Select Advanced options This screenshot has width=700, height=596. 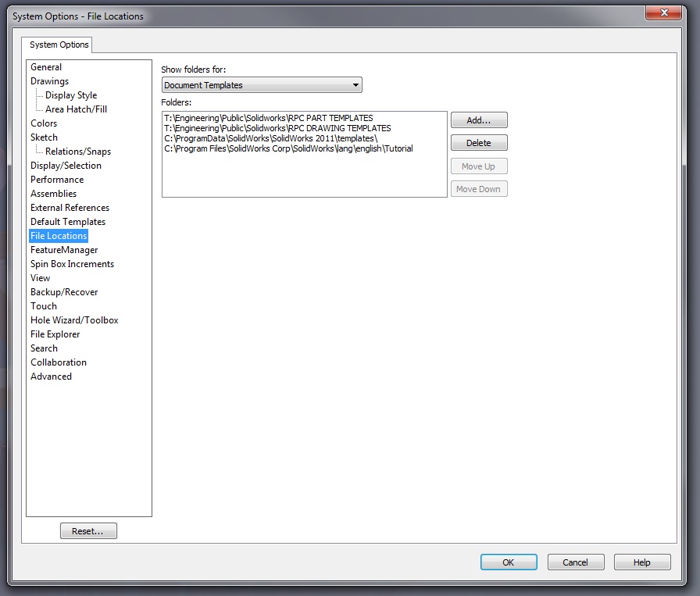pos(51,377)
